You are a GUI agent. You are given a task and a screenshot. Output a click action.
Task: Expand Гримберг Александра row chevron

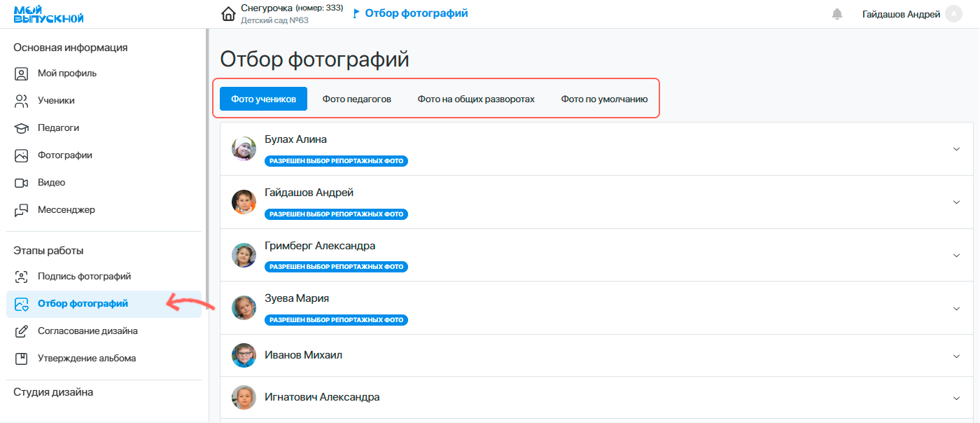956,256
